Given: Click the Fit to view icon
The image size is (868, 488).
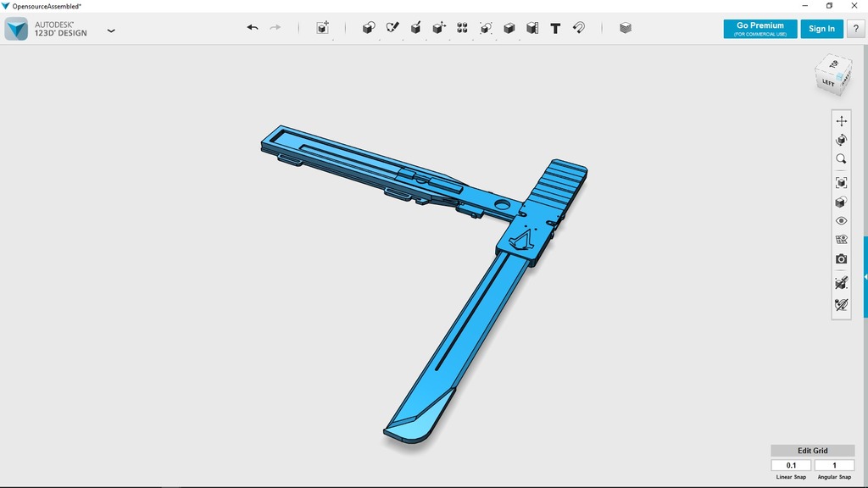Looking at the screenshot, I should tap(841, 182).
